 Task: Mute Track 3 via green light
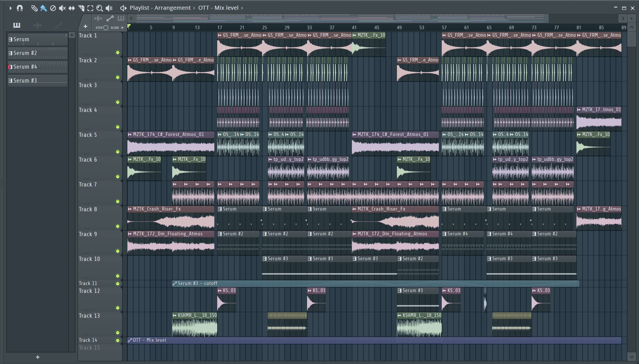(x=118, y=102)
